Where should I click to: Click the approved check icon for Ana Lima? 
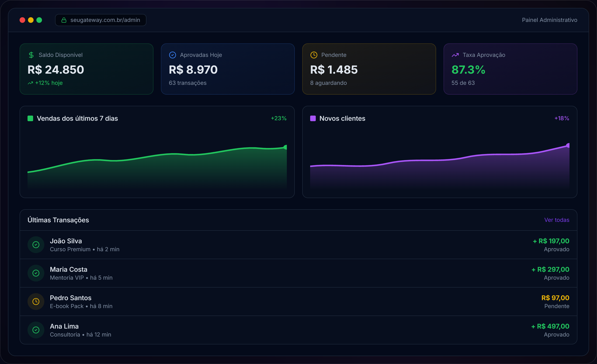(x=36, y=330)
